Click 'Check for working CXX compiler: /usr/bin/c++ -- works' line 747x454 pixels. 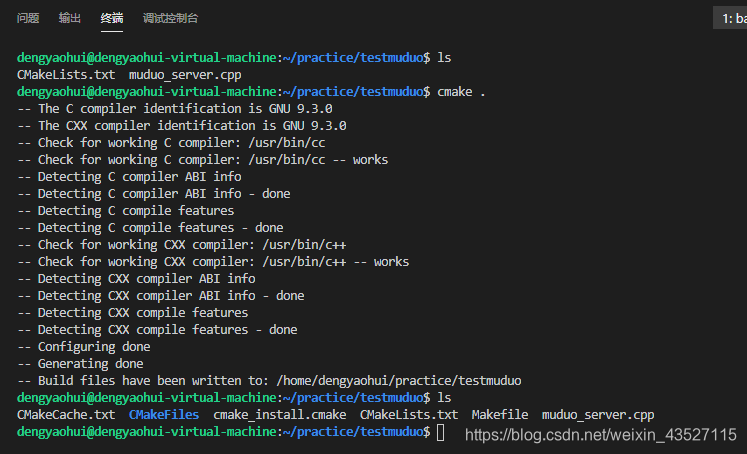point(213,262)
